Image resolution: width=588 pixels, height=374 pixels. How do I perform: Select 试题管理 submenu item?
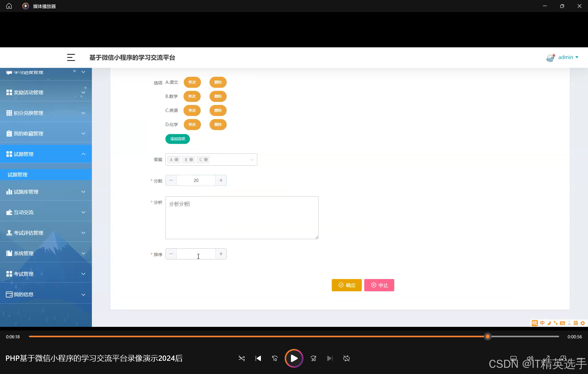tap(18, 175)
